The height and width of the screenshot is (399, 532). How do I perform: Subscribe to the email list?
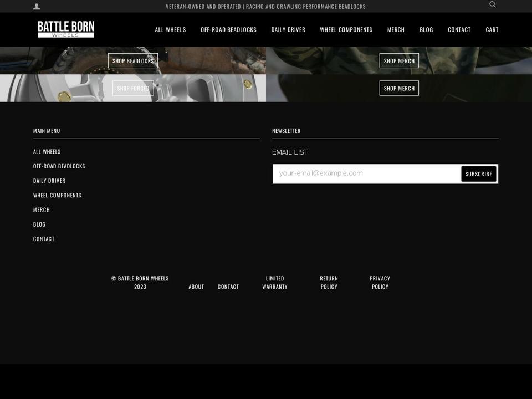click(x=478, y=174)
